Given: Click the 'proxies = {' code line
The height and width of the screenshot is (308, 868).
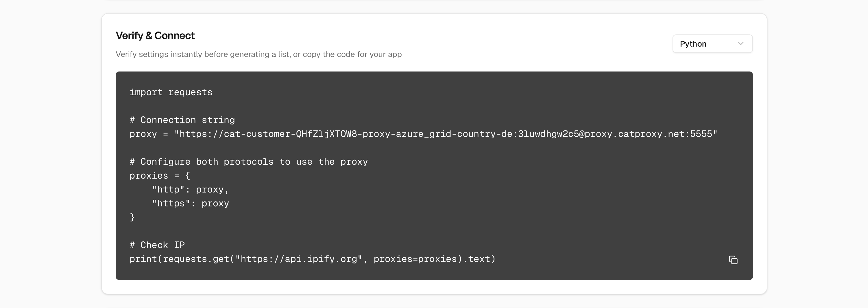Looking at the screenshot, I should pyautogui.click(x=160, y=175).
